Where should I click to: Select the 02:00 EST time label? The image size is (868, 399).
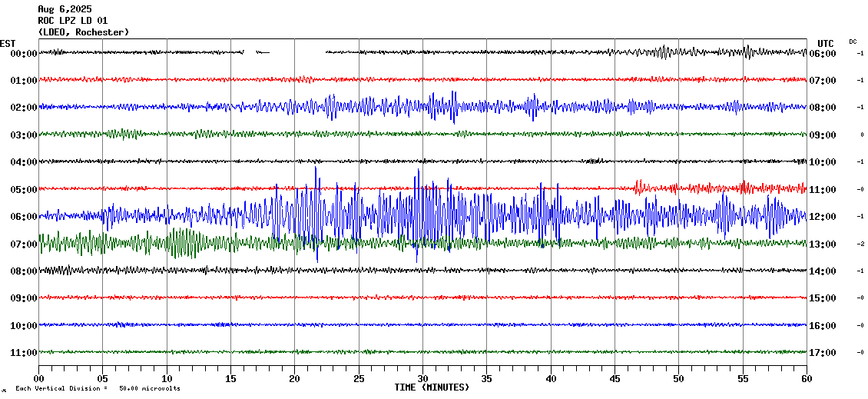[x=23, y=108]
